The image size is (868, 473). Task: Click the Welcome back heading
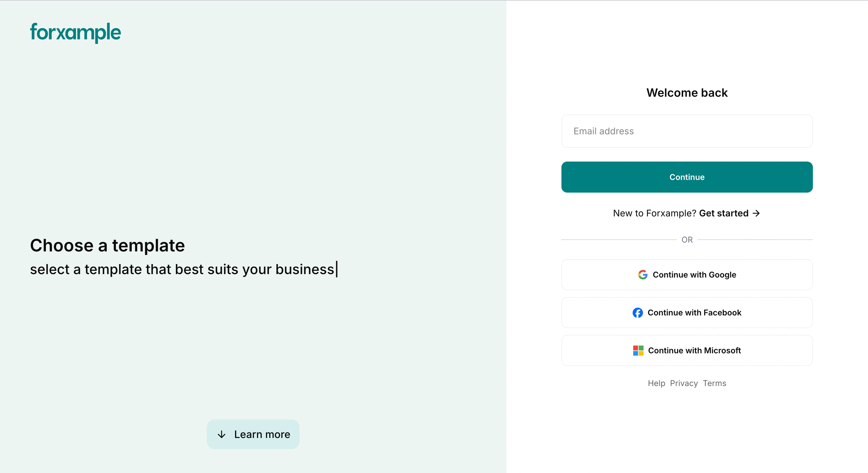pyautogui.click(x=687, y=93)
